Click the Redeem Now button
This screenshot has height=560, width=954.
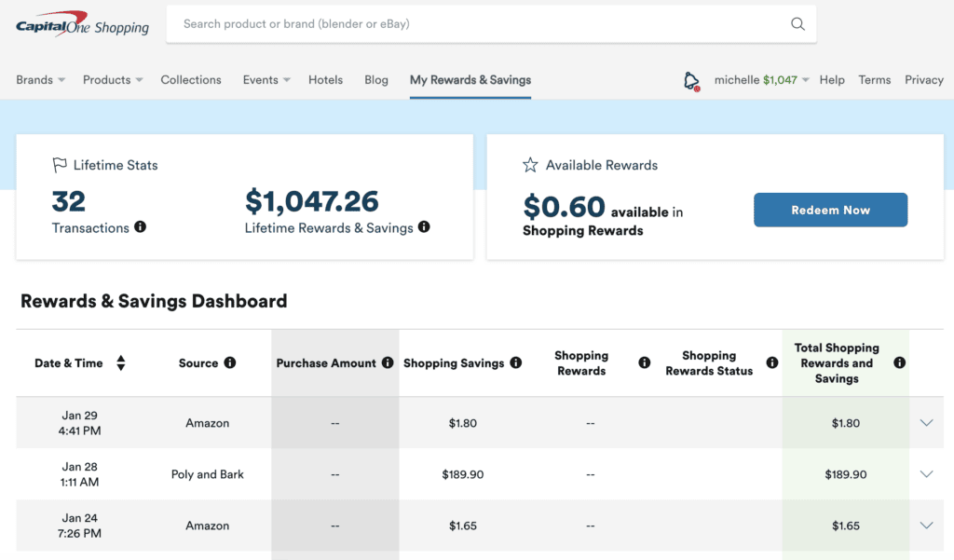829,210
